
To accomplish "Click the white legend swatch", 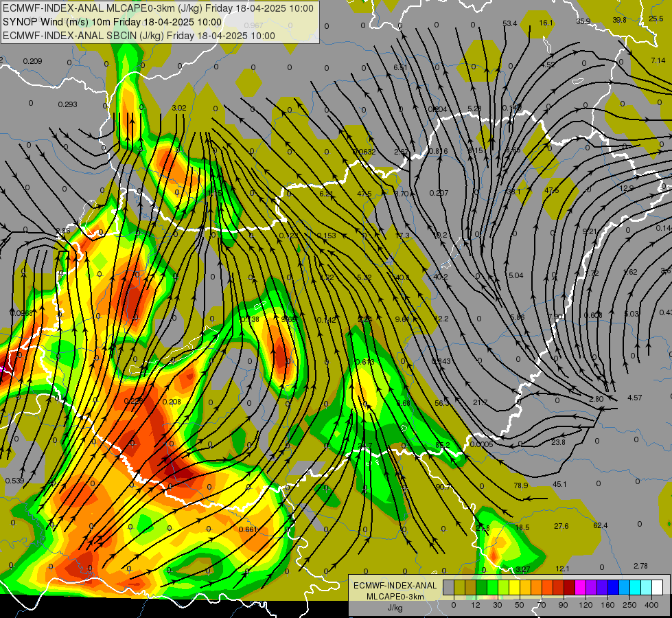I will pos(658,587).
